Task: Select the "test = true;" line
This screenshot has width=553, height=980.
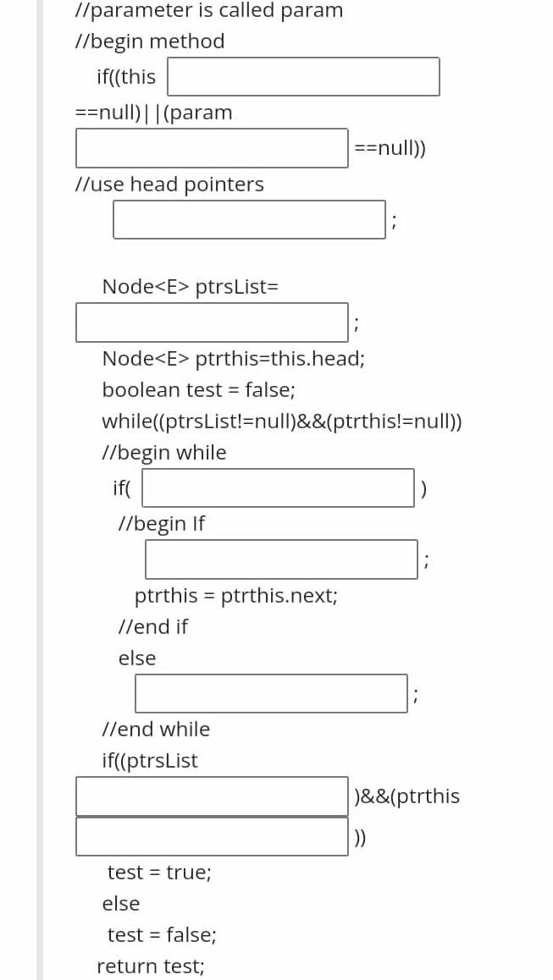Action: click(x=158, y=872)
